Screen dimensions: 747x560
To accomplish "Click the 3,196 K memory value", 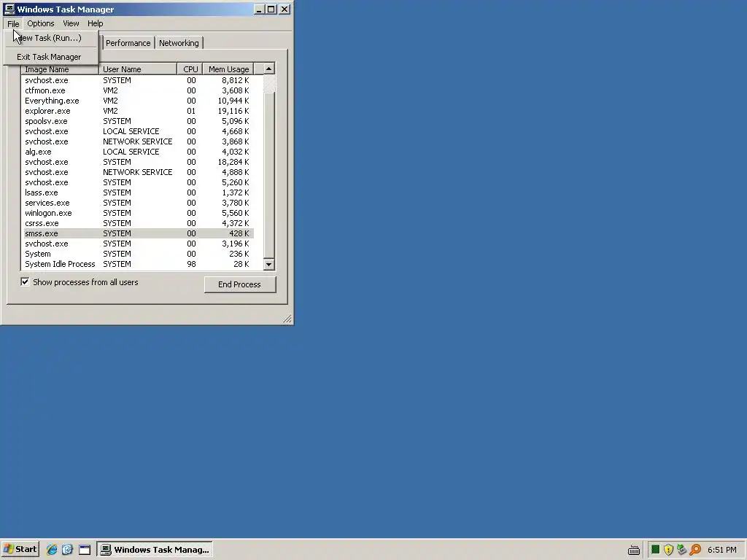I will click(236, 244).
